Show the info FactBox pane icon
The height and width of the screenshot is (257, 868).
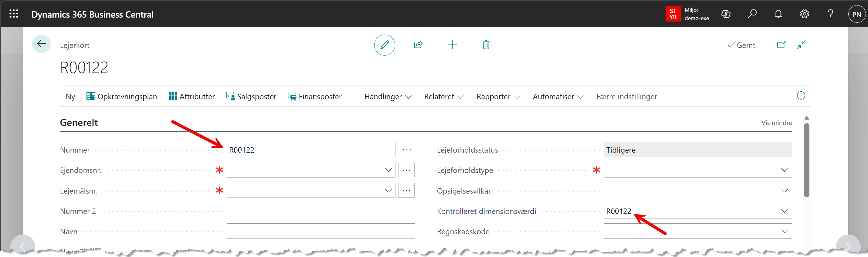coord(801,96)
